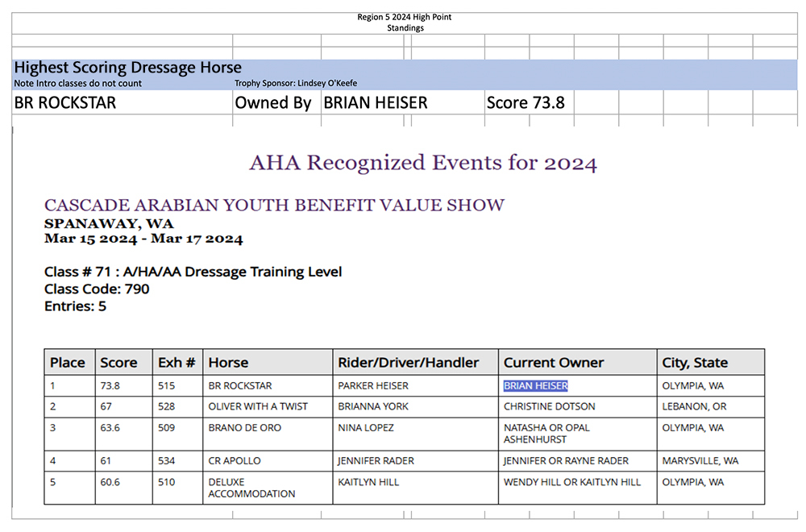Click the 'Region 5 2024 High Point Standings' title
806x532 pixels.
[405, 23]
